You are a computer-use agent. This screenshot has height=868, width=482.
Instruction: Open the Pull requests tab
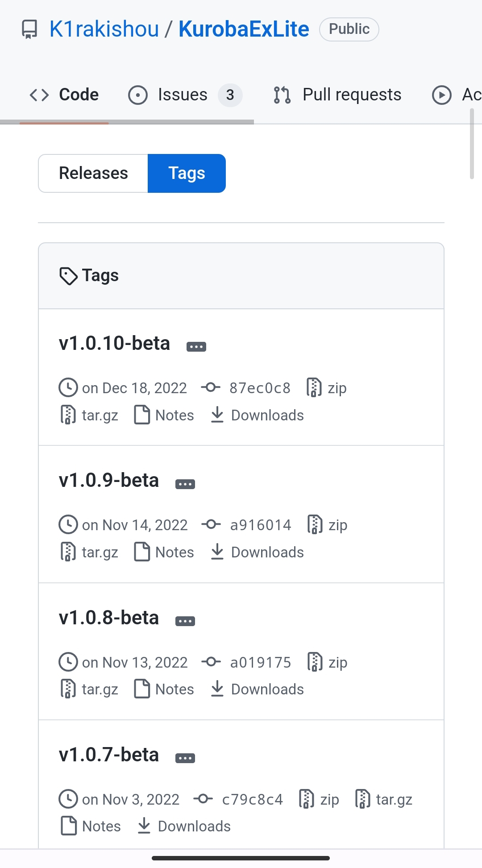click(337, 95)
